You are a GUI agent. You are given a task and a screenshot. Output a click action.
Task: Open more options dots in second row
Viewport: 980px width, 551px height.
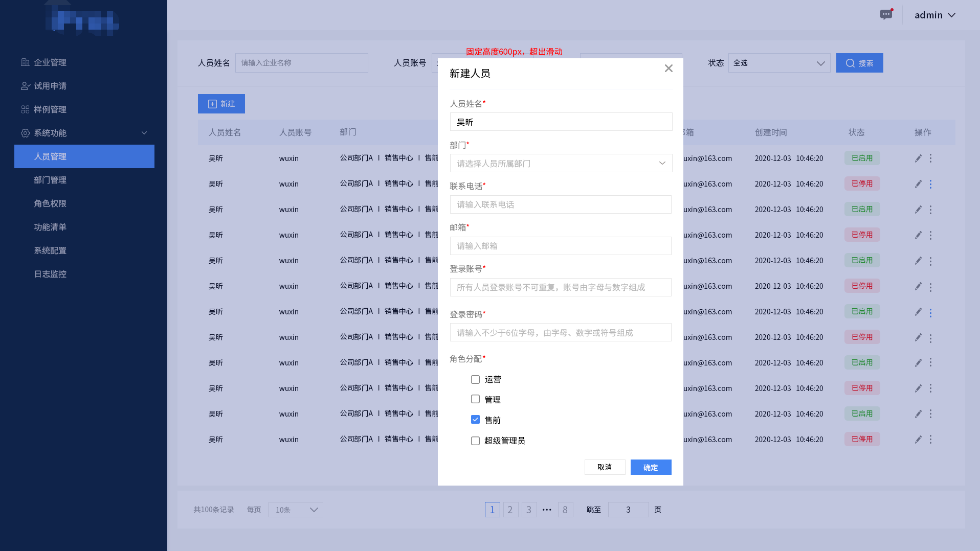930,184
